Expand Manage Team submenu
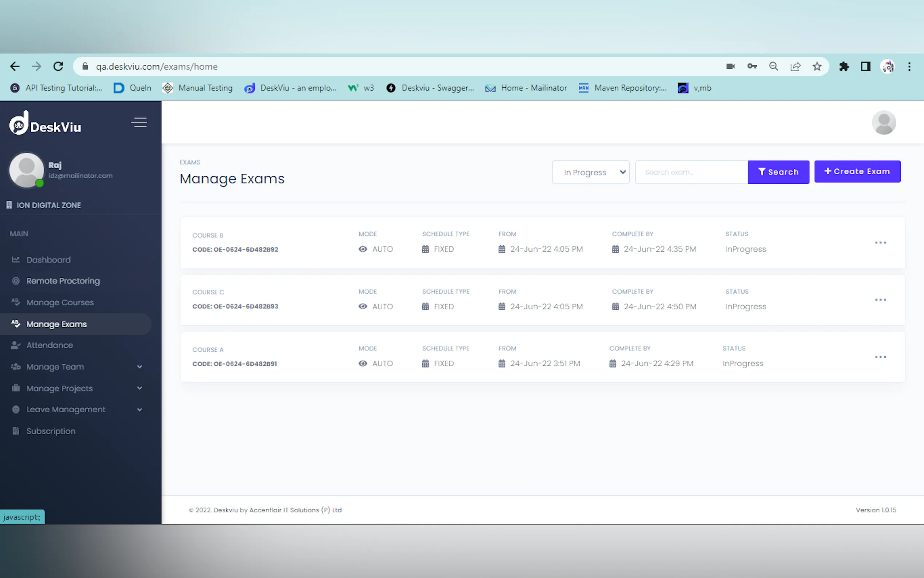 coord(139,367)
